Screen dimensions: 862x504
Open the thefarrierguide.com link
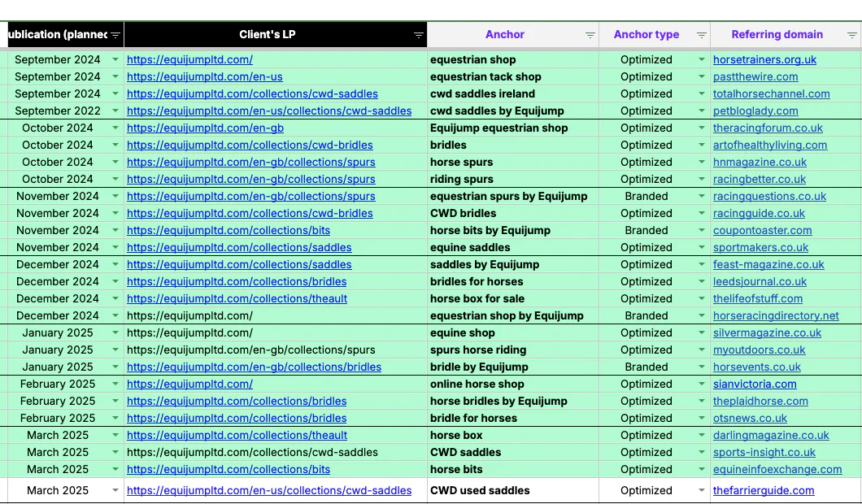tap(764, 490)
